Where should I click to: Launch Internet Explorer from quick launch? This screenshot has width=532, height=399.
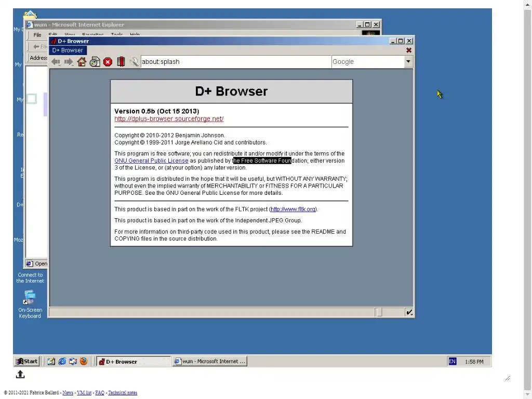pyautogui.click(x=62, y=362)
